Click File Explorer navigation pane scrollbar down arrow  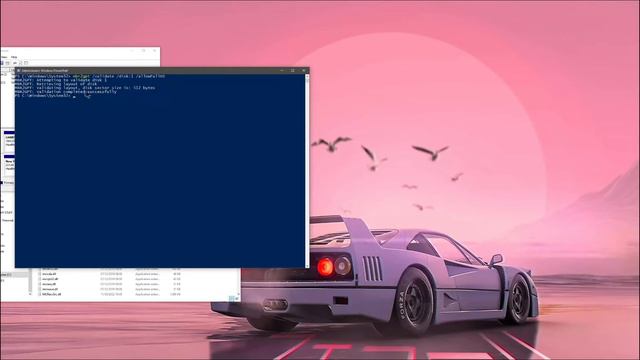[30, 293]
